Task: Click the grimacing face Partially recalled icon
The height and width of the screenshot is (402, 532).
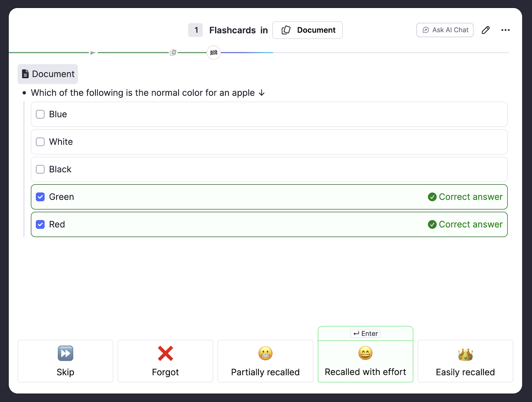Action: pos(265,353)
